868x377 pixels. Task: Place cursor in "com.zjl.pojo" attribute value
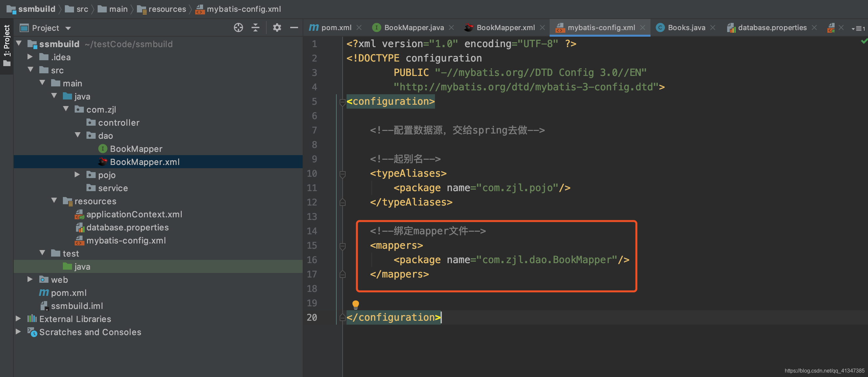pyautogui.click(x=518, y=188)
